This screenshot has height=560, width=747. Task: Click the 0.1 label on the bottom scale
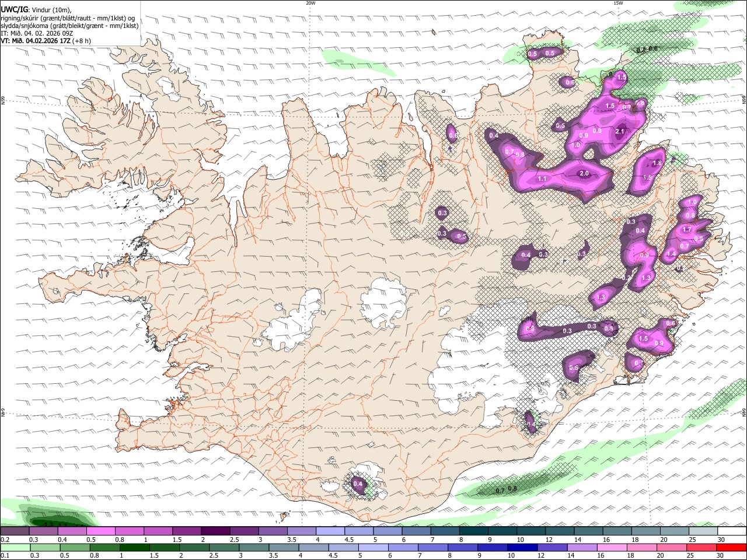point(4,556)
